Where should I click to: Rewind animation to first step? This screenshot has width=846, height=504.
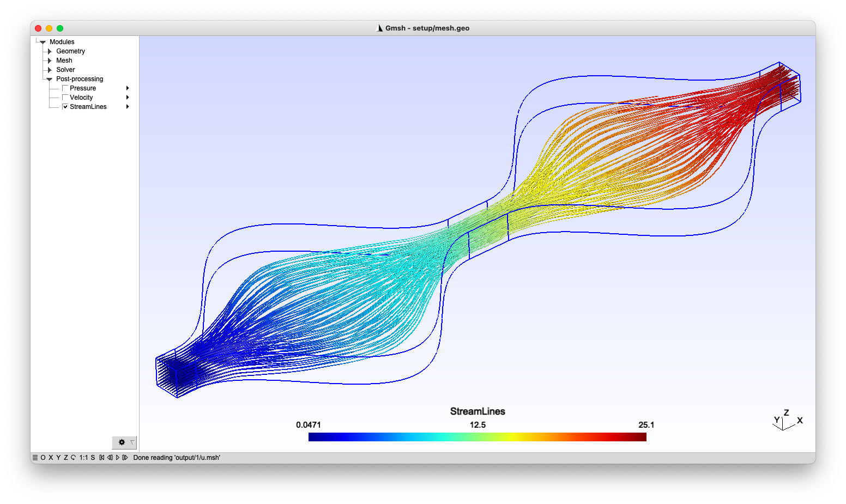coord(102,458)
